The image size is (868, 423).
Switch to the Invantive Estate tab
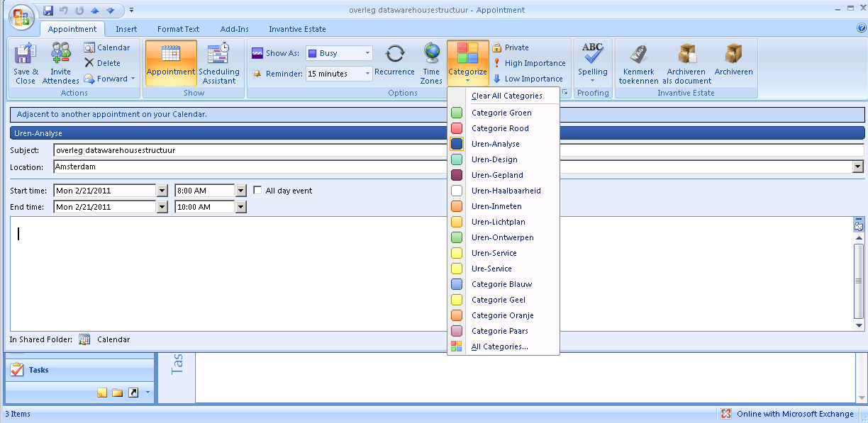click(297, 29)
